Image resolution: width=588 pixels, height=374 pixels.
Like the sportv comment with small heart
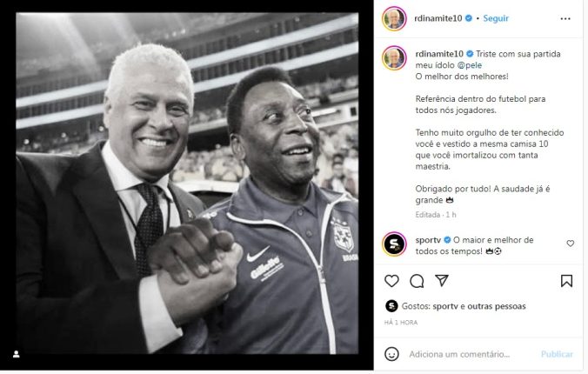(x=571, y=244)
